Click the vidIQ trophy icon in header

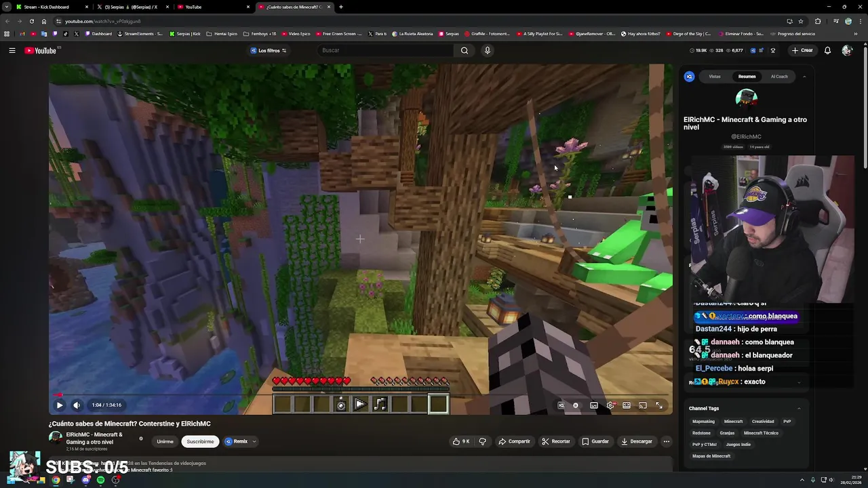(772, 50)
